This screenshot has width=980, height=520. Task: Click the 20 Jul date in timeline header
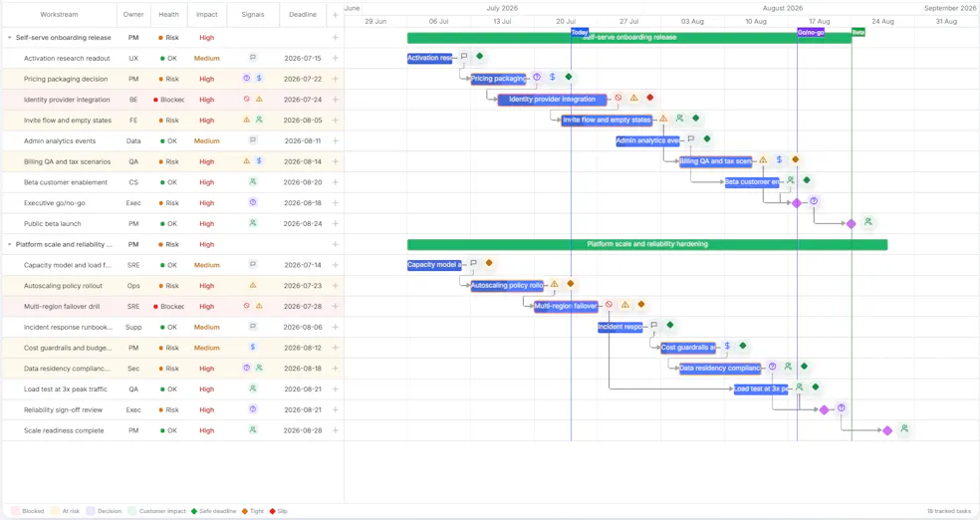click(566, 21)
